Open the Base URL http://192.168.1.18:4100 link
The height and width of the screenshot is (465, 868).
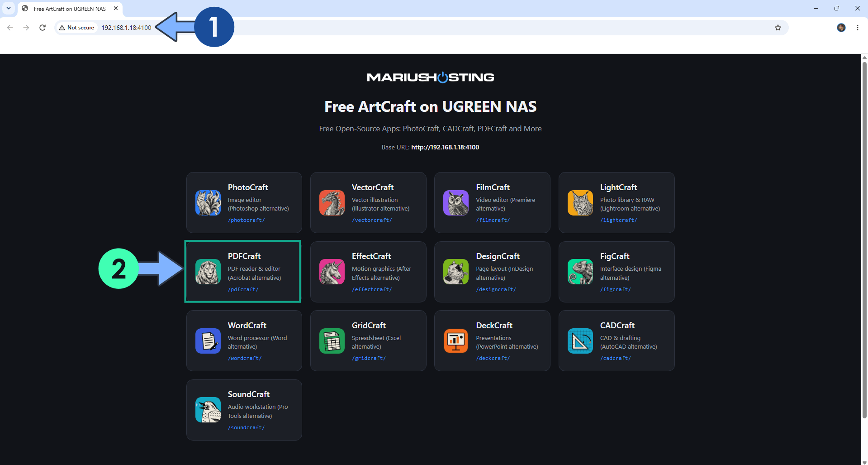(445, 147)
